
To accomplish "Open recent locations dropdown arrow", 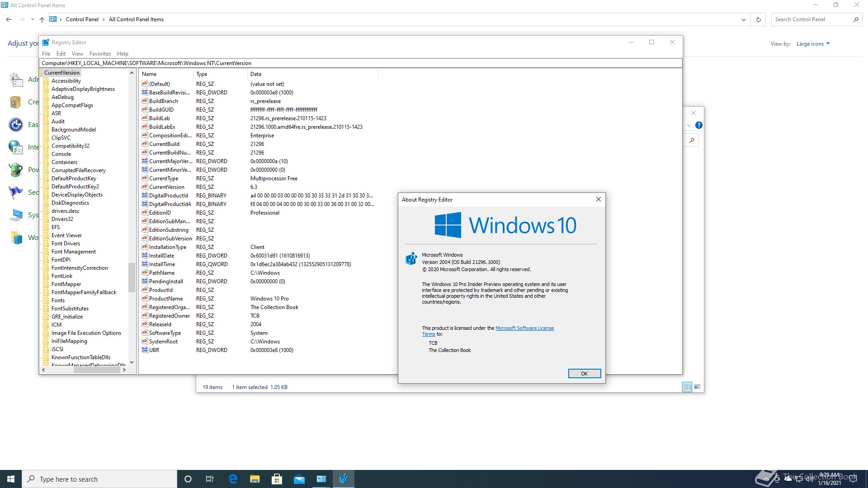I will (x=33, y=19).
